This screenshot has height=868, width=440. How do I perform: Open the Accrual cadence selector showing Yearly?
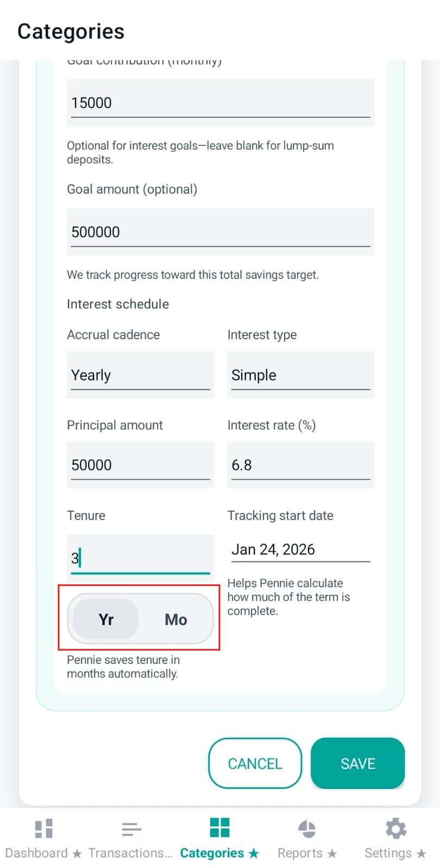click(x=140, y=375)
